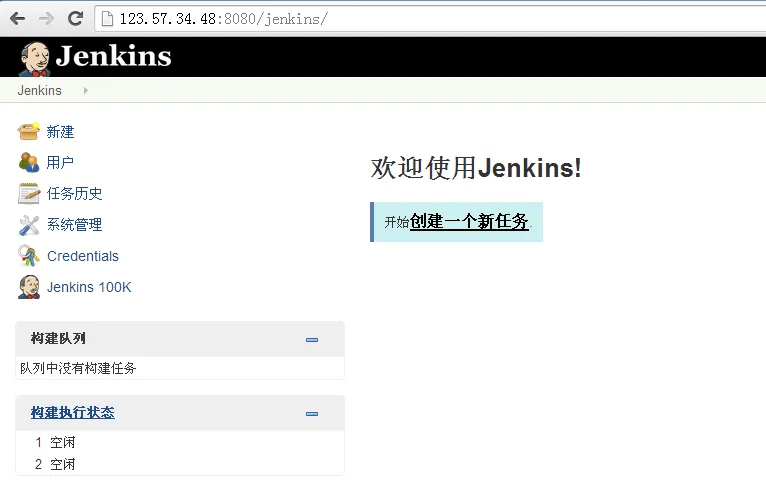
Task: Click the browser forward arrow
Action: point(46,19)
